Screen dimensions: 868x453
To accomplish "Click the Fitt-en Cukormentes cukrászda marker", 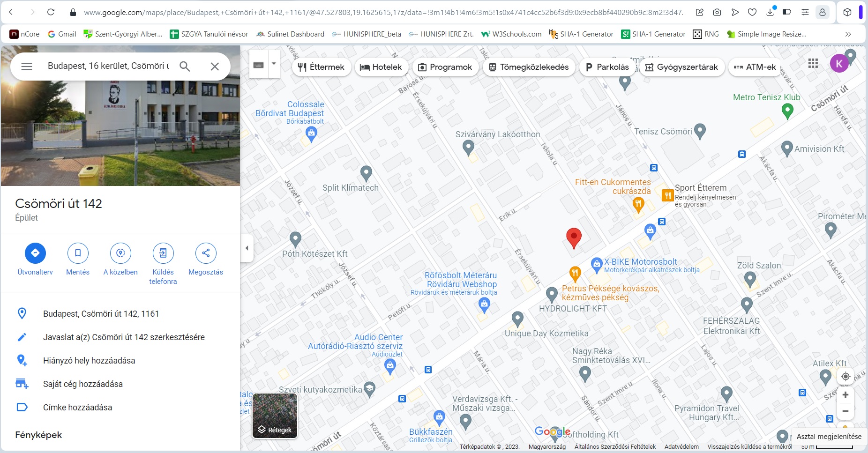I will 638,204.
